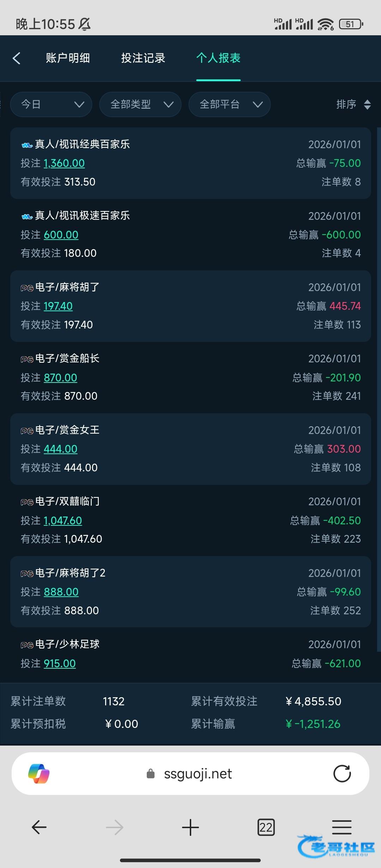This screenshot has width=381, height=868.
Task: Tap the back arrow in the header
Action: click(17, 58)
